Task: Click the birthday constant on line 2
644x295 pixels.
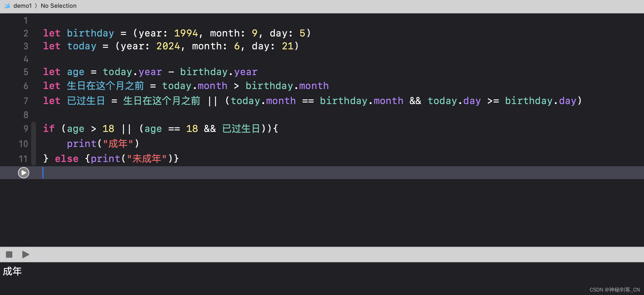Action: point(90,33)
